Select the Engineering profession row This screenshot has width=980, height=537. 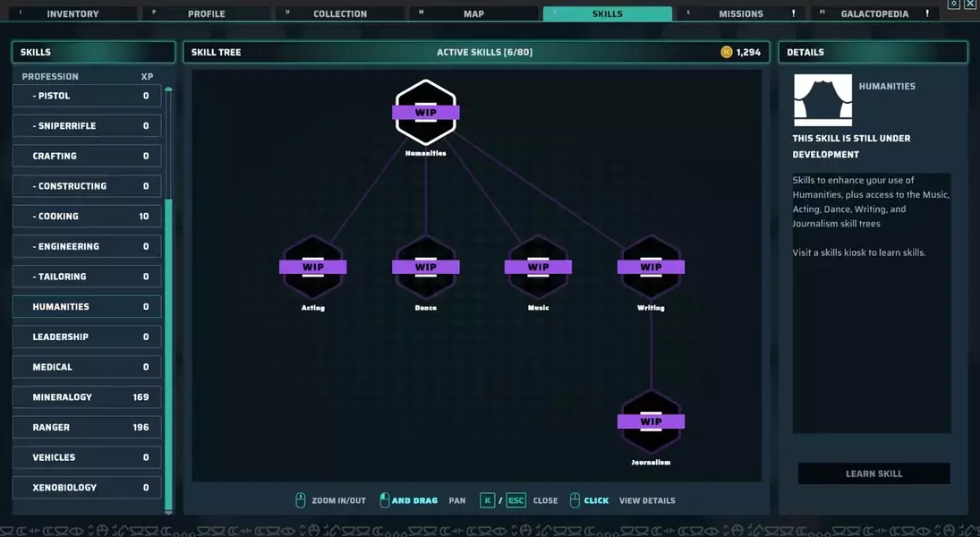87,246
